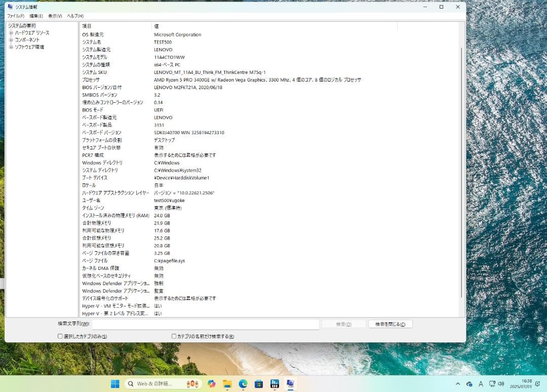Click the OneDrive cloud icon in system tray

(x=469, y=384)
